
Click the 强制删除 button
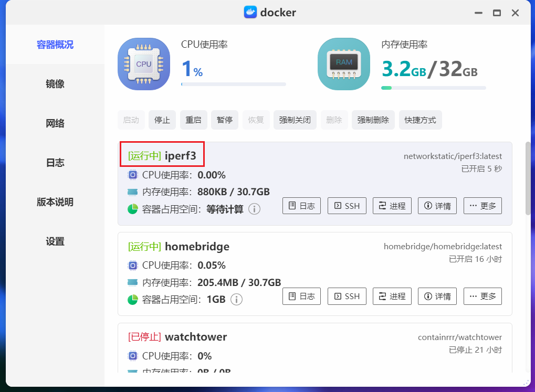click(373, 120)
